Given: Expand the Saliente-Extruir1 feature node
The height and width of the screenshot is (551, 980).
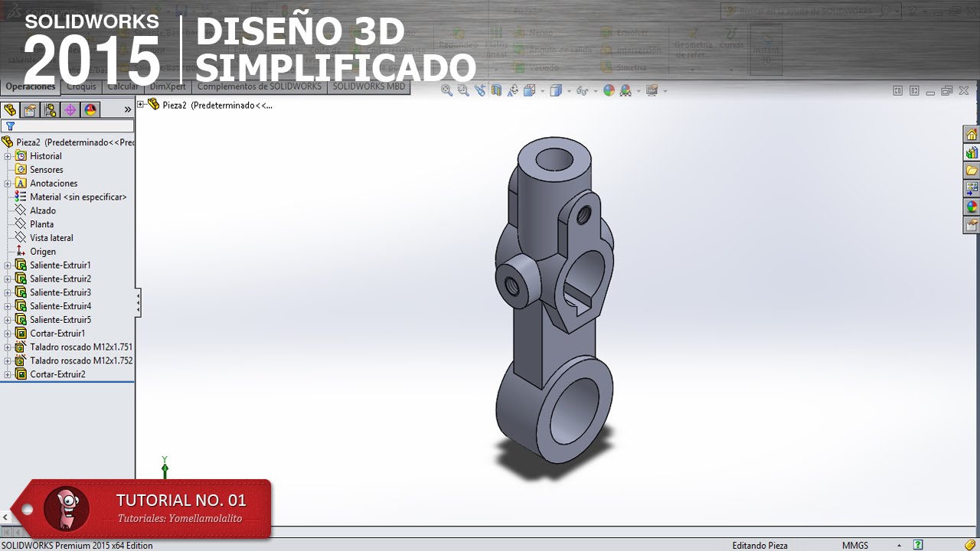Looking at the screenshot, I should (x=8, y=266).
